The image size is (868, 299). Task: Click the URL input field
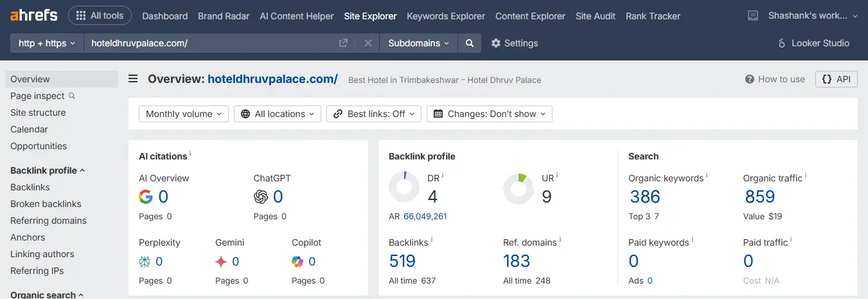tap(212, 43)
